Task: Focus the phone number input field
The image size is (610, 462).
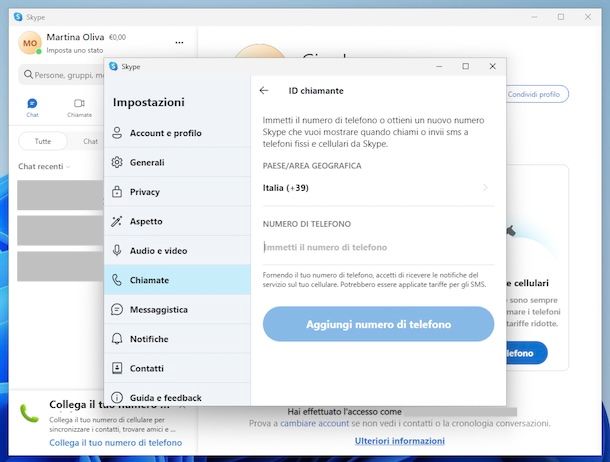Action: [378, 247]
